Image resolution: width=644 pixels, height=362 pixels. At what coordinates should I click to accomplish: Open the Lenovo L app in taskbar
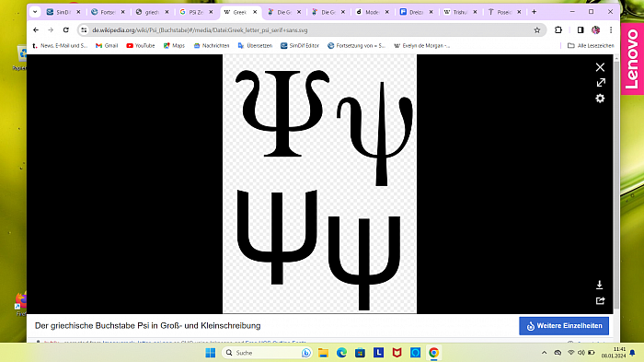tap(379, 353)
